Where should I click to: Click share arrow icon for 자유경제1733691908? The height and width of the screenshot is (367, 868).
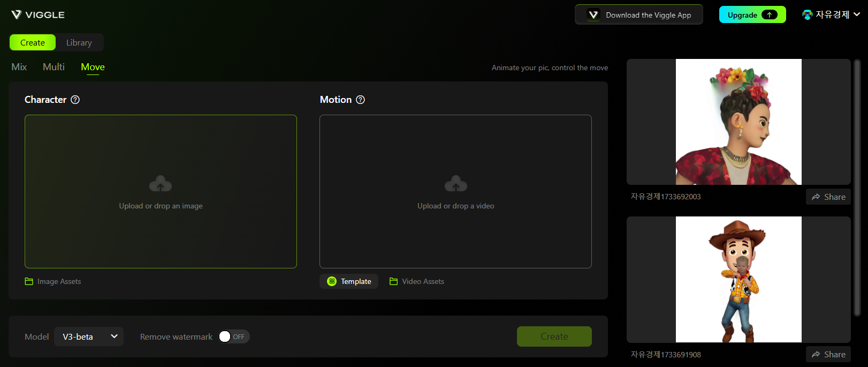pyautogui.click(x=816, y=355)
